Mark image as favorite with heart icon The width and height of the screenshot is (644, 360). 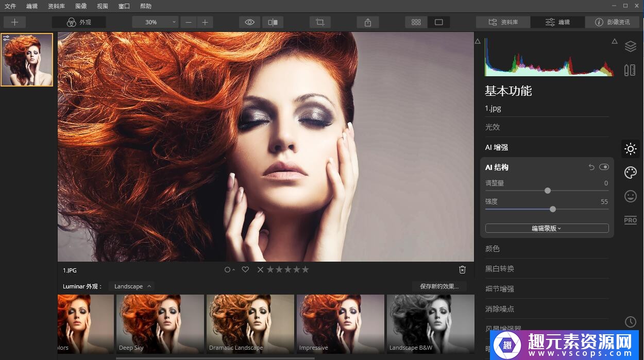tap(245, 269)
